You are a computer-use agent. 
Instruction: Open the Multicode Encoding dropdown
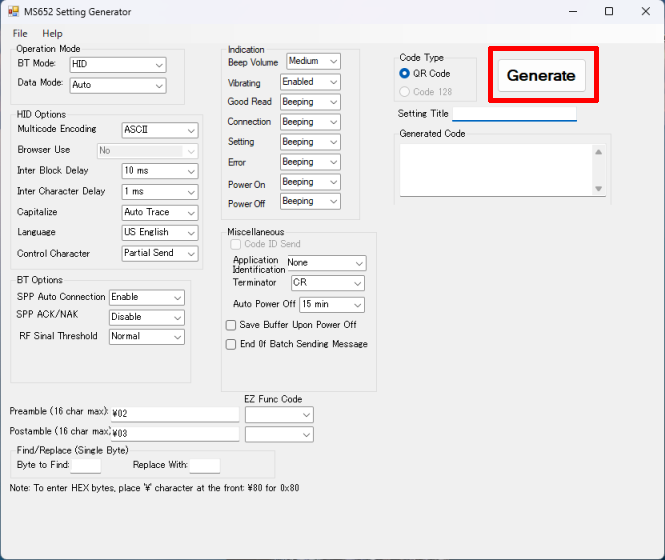pos(160,130)
